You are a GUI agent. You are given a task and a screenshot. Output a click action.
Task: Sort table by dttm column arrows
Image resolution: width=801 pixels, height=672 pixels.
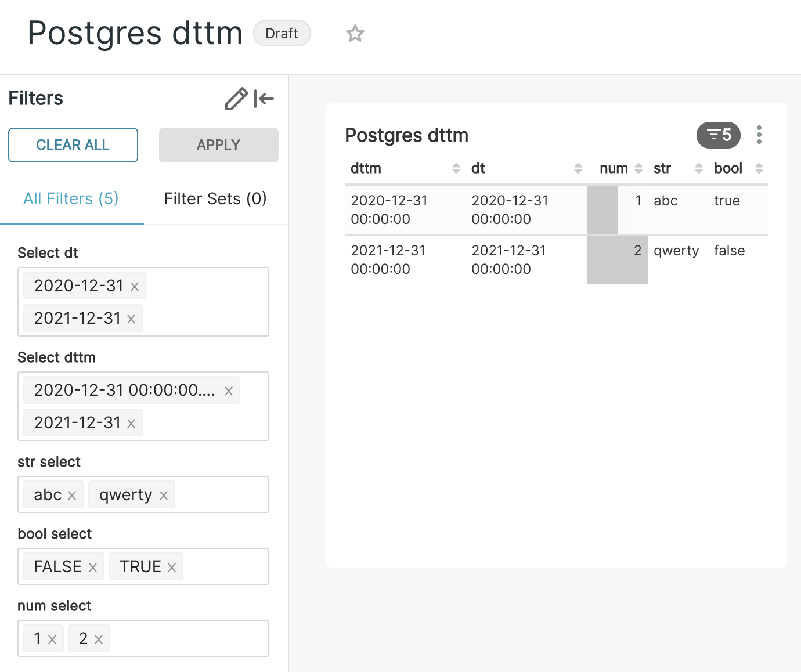coord(456,168)
